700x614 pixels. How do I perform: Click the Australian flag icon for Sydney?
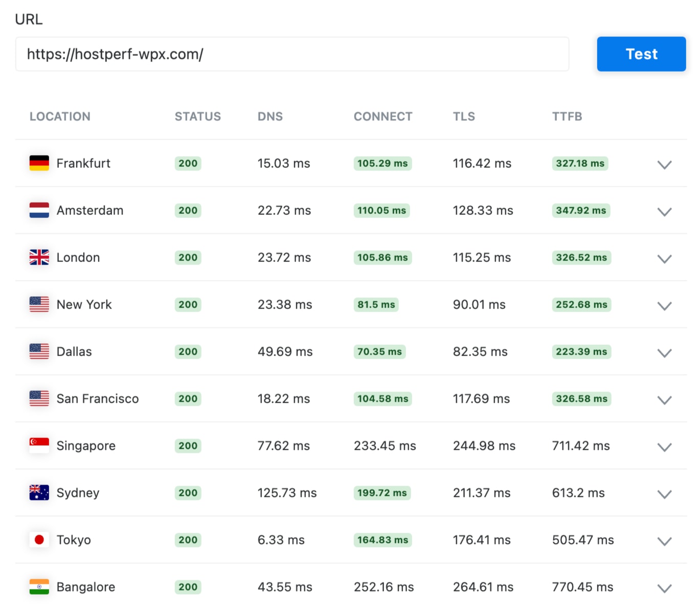(x=39, y=493)
